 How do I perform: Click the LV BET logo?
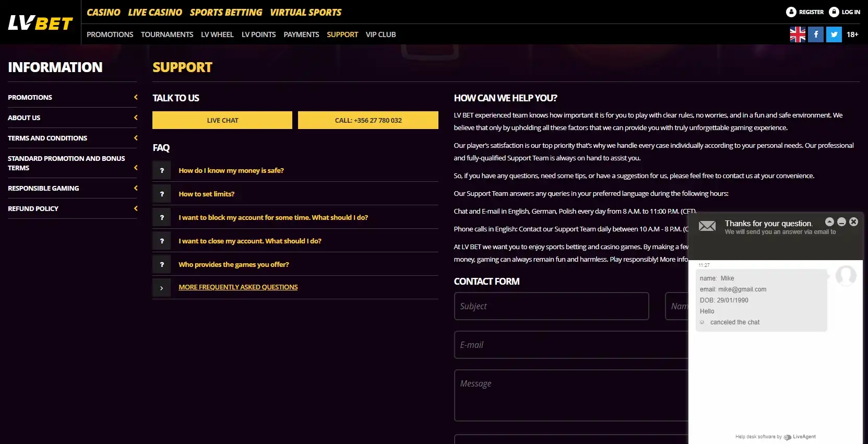click(x=40, y=23)
